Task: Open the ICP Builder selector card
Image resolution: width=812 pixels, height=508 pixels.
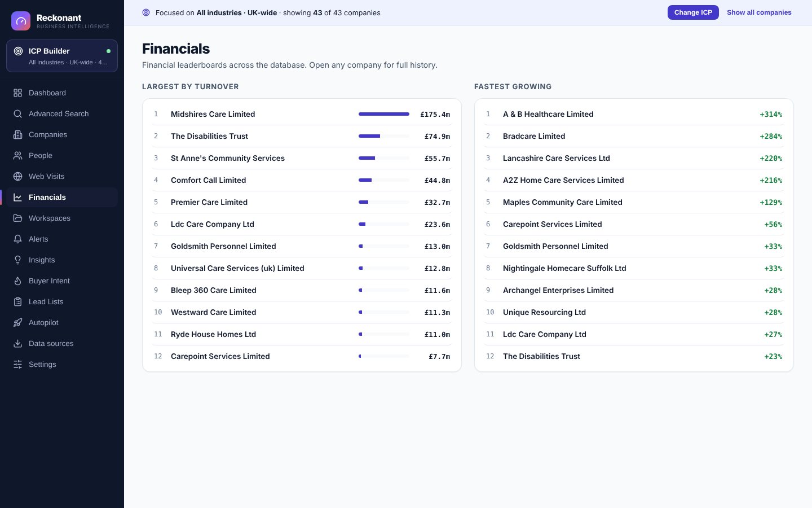Action: [x=62, y=56]
